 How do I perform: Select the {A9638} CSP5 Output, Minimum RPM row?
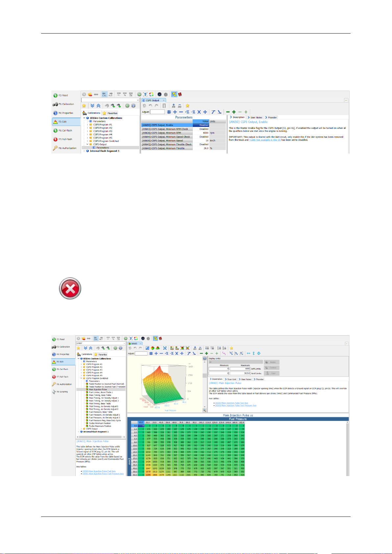[183, 133]
